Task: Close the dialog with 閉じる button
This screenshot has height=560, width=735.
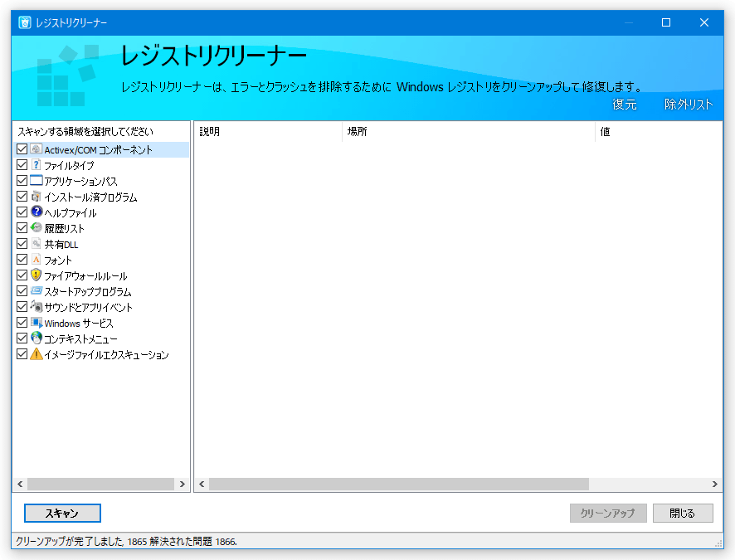Action: tap(683, 514)
